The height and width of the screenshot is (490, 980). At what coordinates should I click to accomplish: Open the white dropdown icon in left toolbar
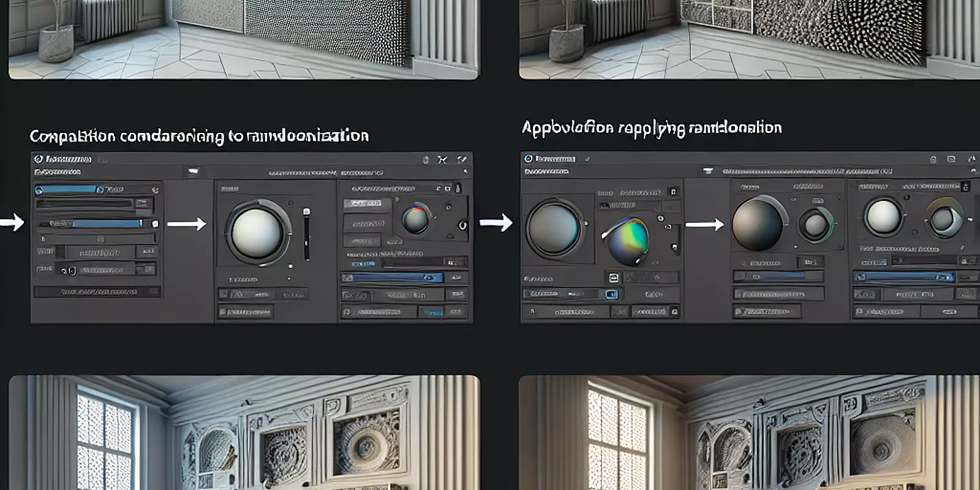[x=194, y=172]
